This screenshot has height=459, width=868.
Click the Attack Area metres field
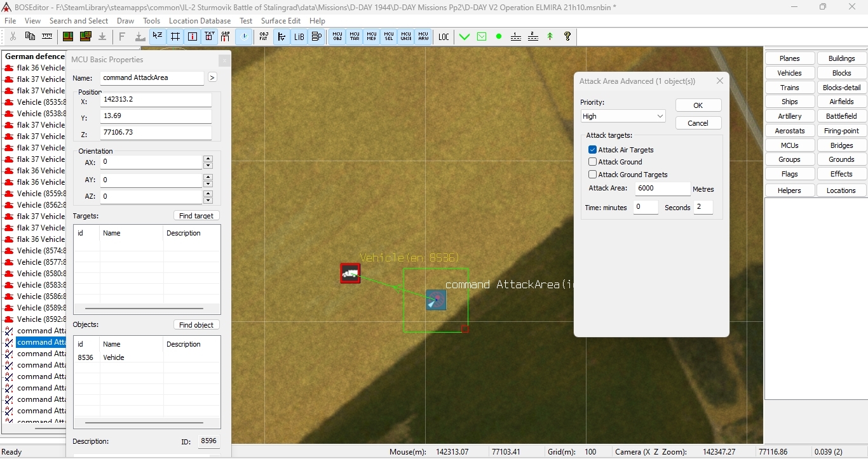tap(662, 189)
